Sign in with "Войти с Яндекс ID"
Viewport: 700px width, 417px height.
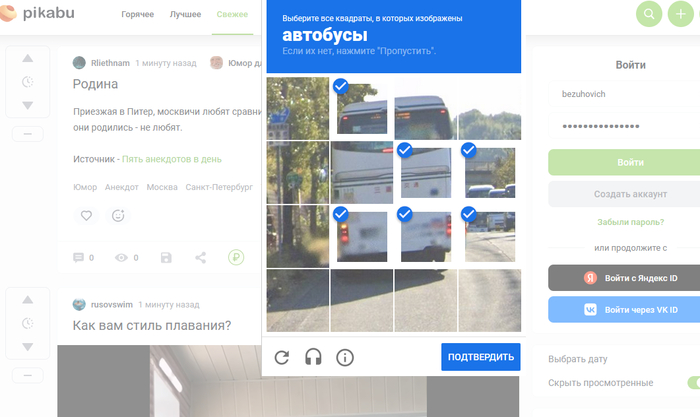[x=624, y=278]
